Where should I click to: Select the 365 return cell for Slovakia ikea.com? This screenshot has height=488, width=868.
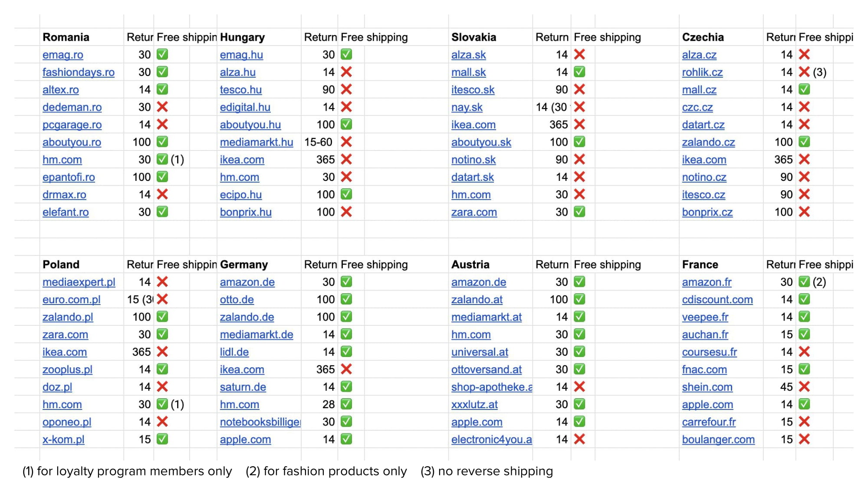coord(552,124)
